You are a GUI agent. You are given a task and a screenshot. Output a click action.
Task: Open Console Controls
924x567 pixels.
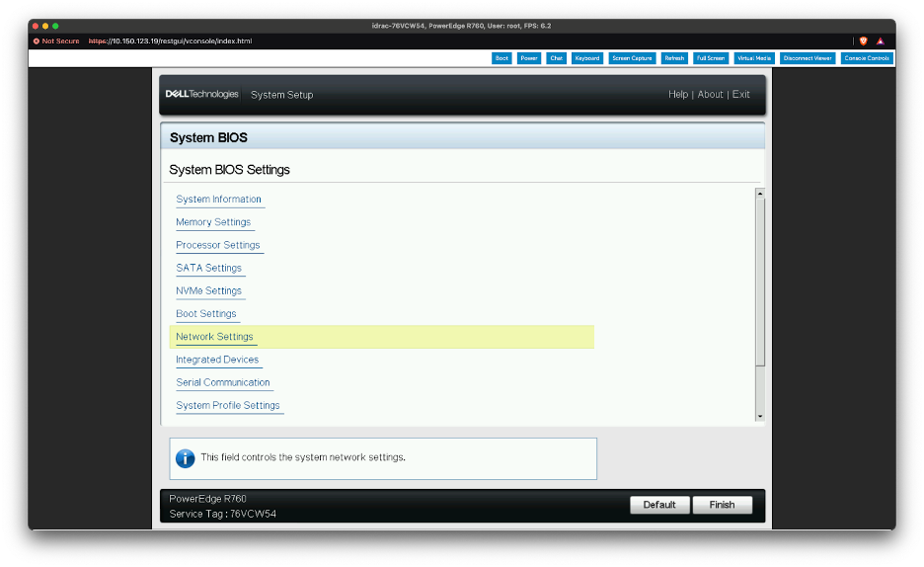coord(867,58)
